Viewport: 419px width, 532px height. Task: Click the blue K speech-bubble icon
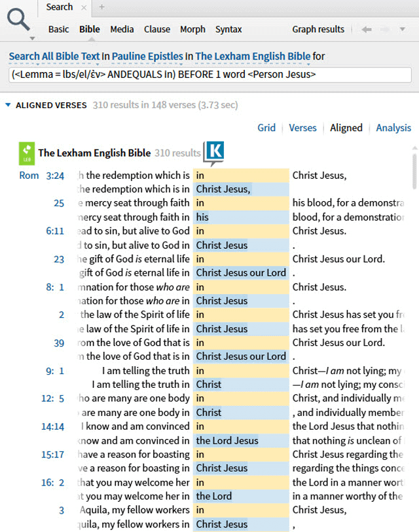(213, 153)
